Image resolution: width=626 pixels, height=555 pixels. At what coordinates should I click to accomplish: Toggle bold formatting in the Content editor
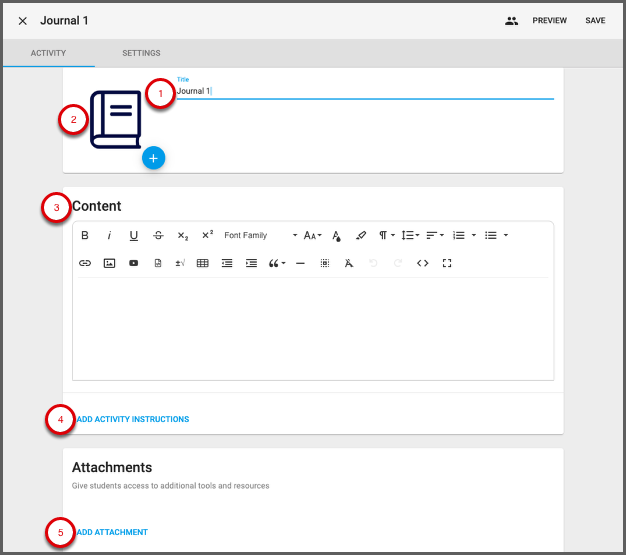(x=85, y=236)
